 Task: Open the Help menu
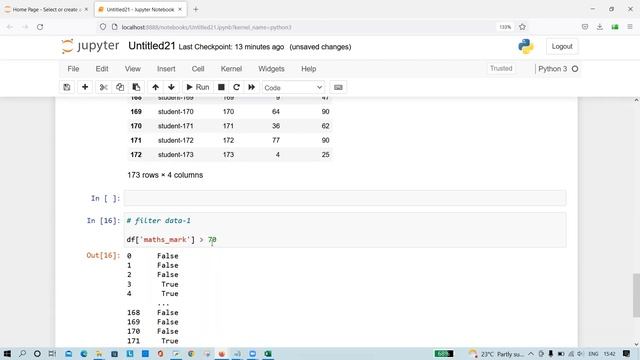coord(309,69)
